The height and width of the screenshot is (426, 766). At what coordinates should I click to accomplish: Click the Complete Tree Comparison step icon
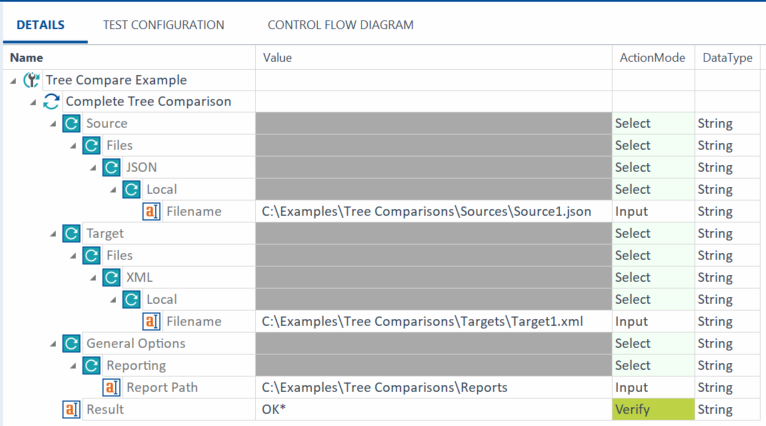coord(51,102)
